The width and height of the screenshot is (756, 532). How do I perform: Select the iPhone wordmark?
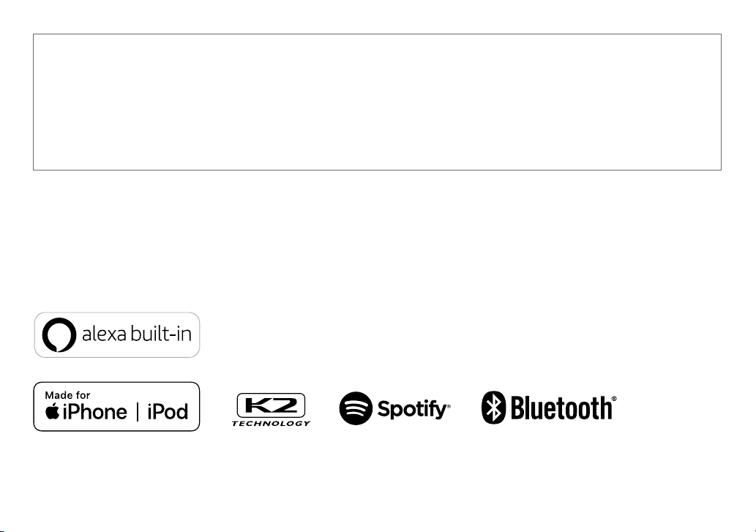pyautogui.click(x=94, y=411)
